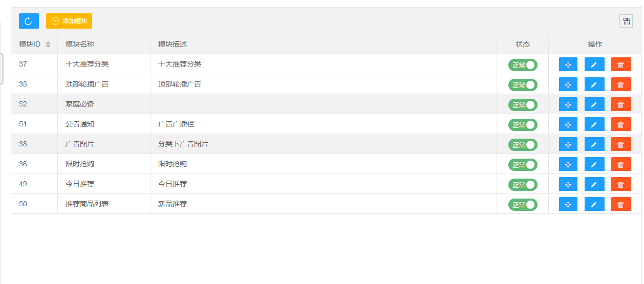This screenshot has width=644, height=284.
Task: Click the move icon for 公告通知 row
Action: (x=568, y=124)
